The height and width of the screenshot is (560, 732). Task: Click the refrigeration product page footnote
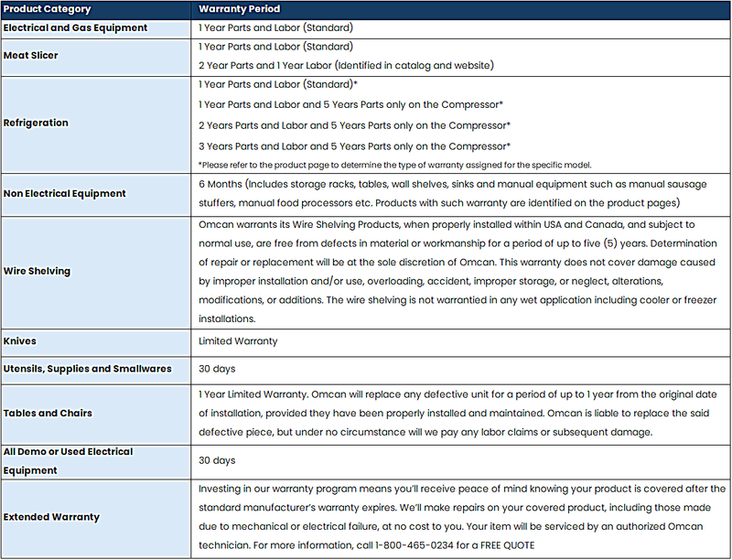(395, 165)
